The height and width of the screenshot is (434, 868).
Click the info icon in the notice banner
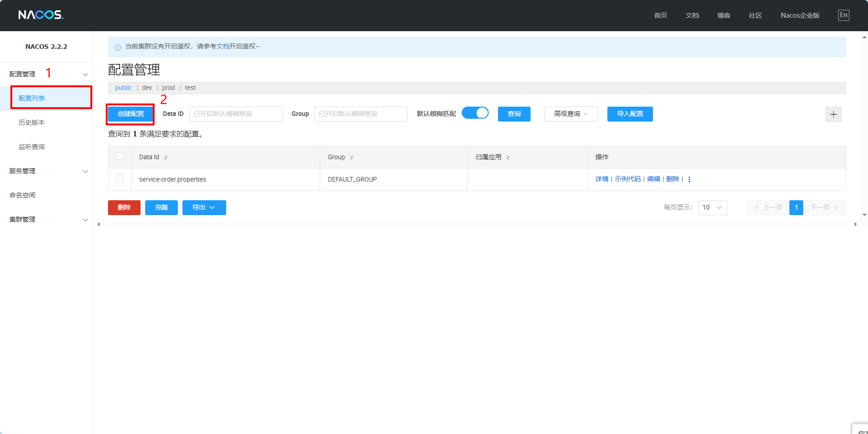[118, 47]
